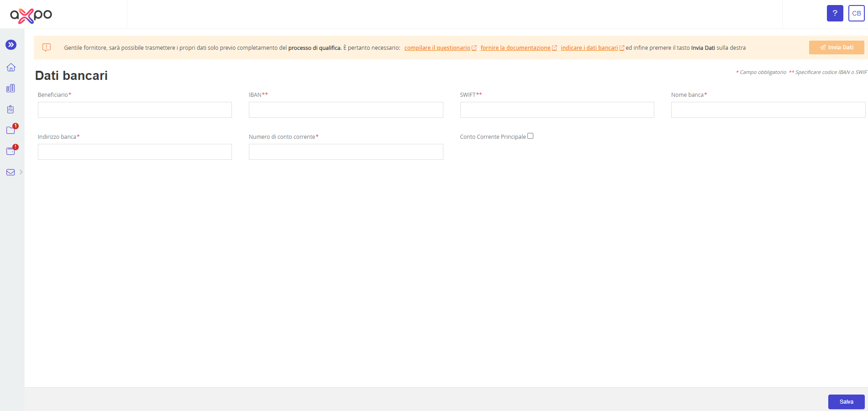
Task: Check the Conto Corrente Principale checkbox
Action: (530, 136)
